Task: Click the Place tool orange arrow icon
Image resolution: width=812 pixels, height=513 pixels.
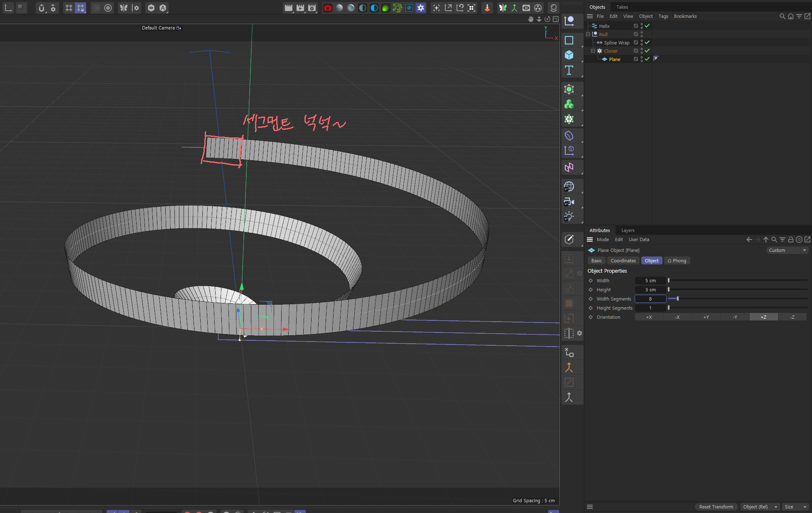Action: point(487,8)
